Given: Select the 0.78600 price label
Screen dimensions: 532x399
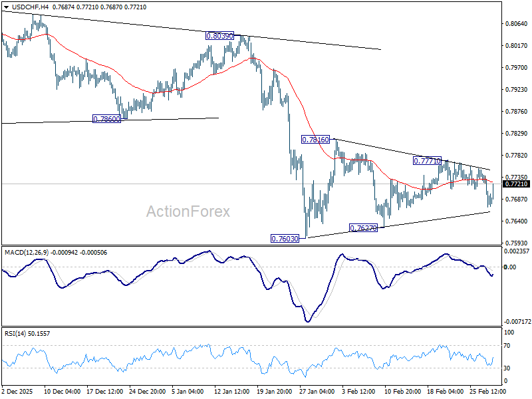Looking at the screenshot, I should [x=106, y=119].
